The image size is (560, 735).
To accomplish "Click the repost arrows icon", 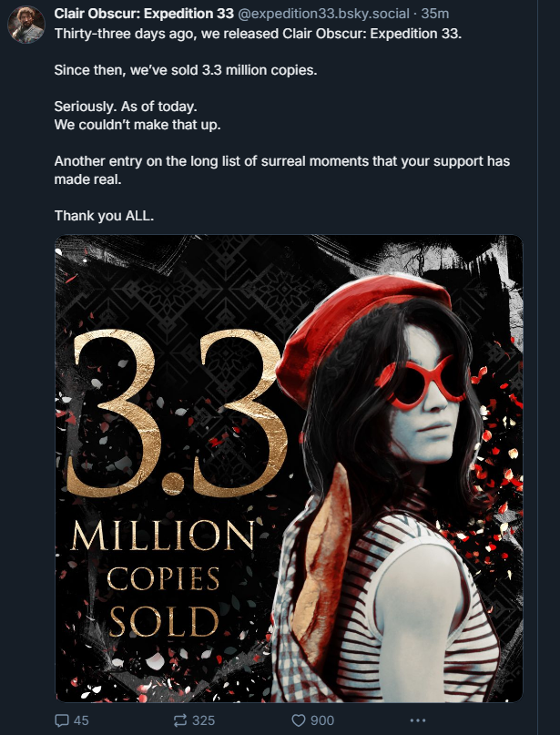I will (180, 720).
